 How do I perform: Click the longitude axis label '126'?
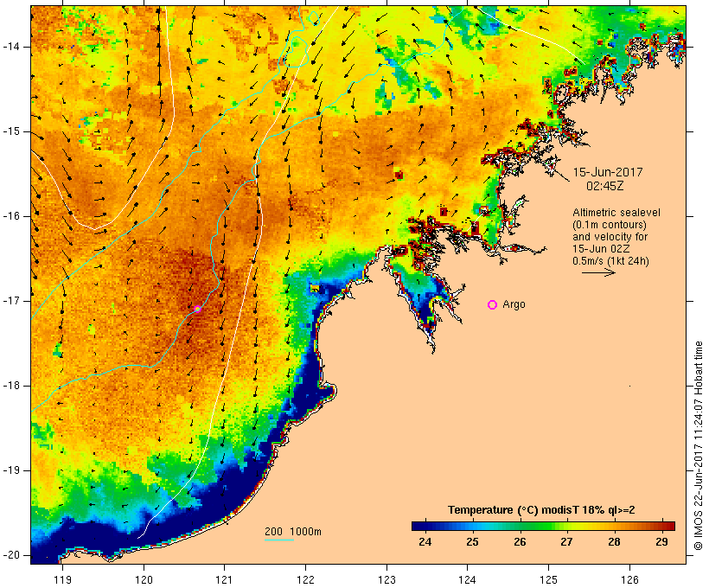[629, 579]
